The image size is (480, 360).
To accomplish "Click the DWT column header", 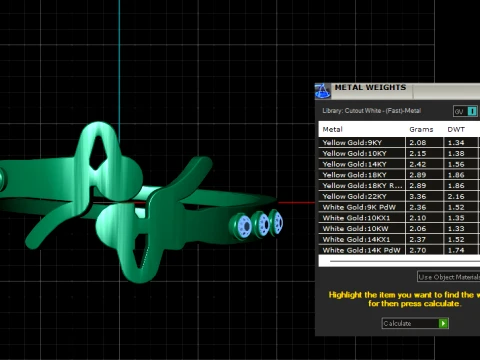I will coord(456,130).
